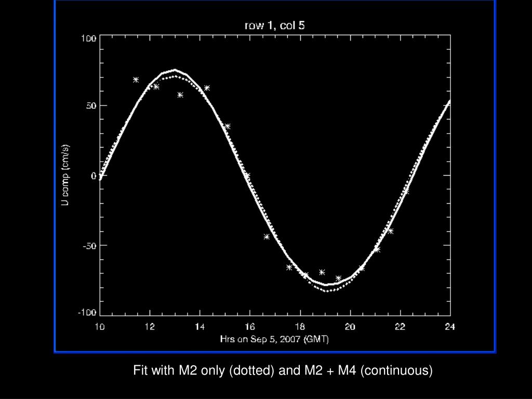The width and height of the screenshot is (532, 399).
Task: Click the plot title "row 1, col 5"
Action: (x=274, y=25)
